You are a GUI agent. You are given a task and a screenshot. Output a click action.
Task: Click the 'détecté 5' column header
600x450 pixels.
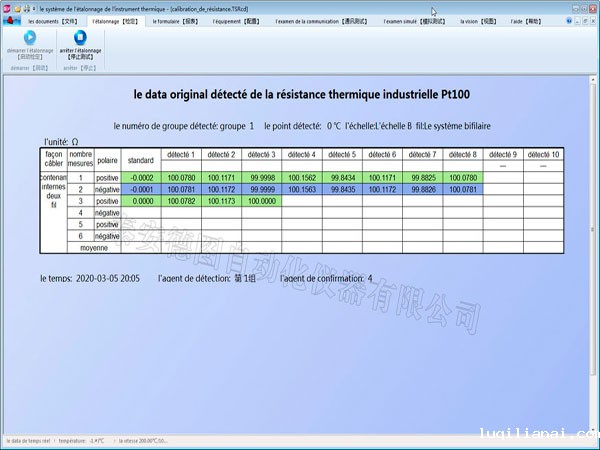click(x=342, y=155)
